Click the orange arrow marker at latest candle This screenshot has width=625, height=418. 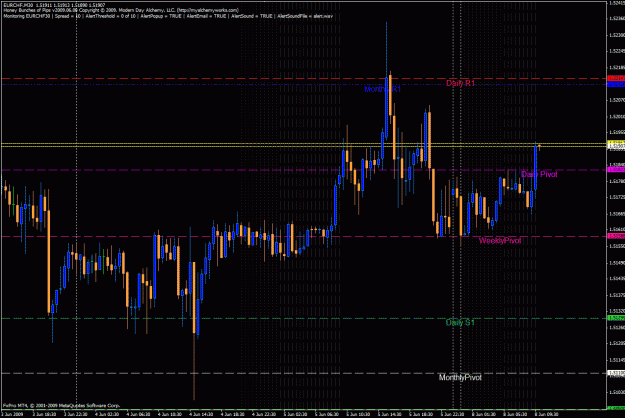(x=539, y=147)
